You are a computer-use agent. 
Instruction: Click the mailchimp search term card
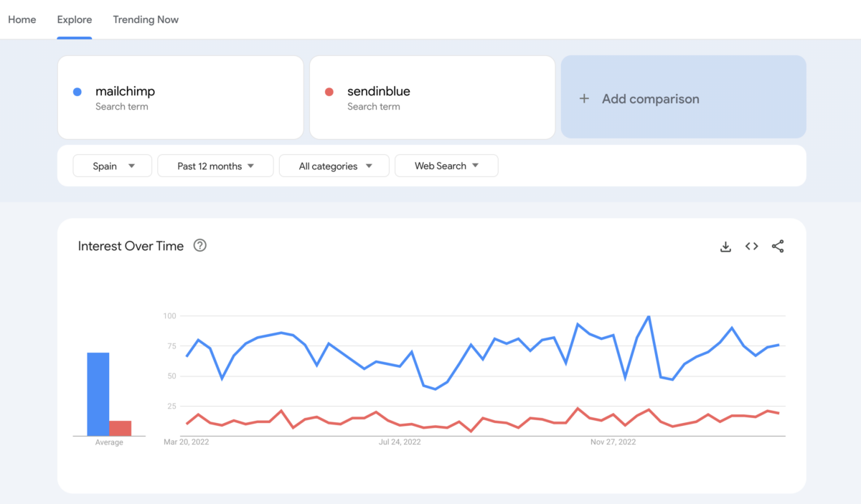click(x=179, y=97)
